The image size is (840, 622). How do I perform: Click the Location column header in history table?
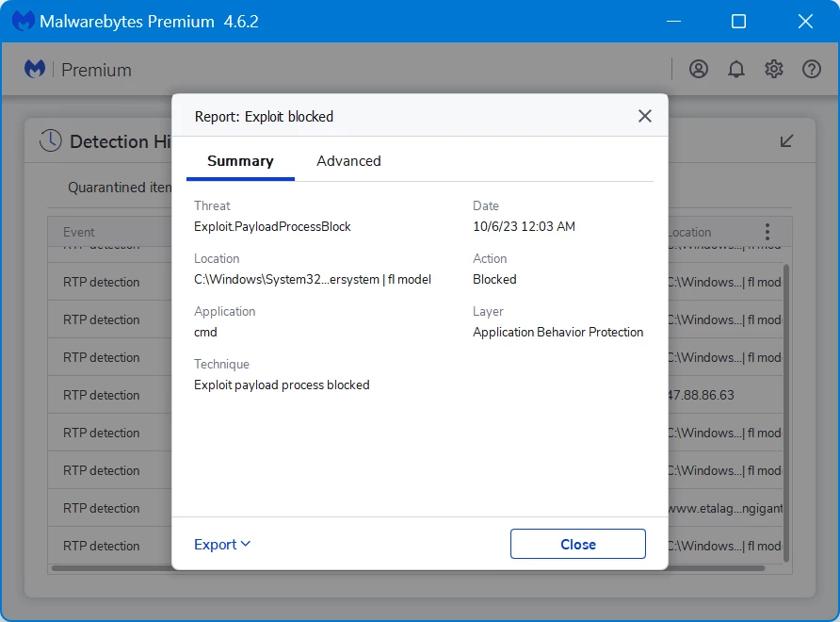[x=689, y=232]
